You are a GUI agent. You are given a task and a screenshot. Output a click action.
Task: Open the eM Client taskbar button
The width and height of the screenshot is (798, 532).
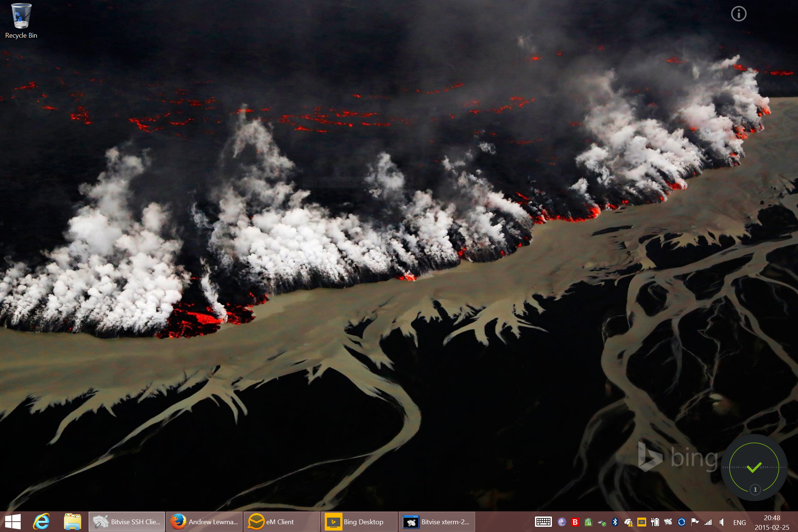(x=282, y=522)
